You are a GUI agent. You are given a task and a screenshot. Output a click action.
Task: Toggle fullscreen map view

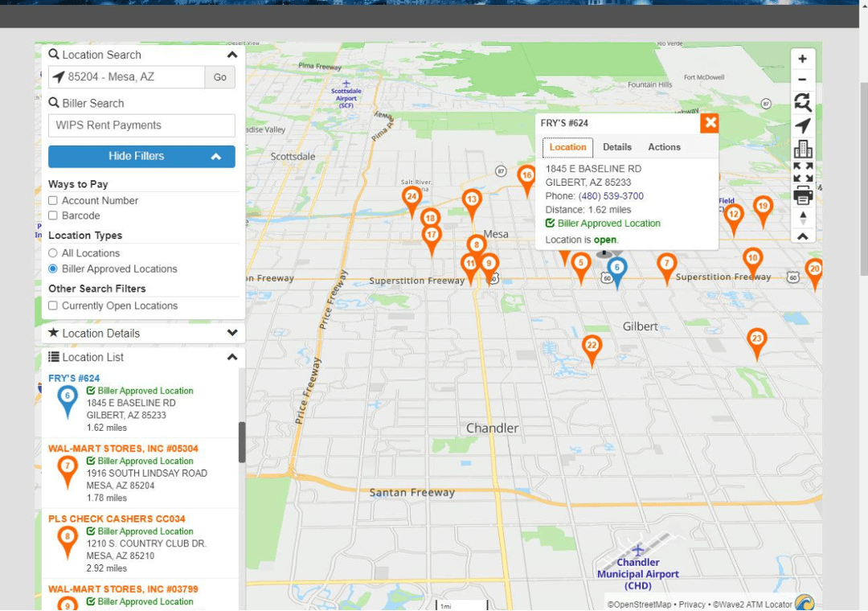click(803, 172)
